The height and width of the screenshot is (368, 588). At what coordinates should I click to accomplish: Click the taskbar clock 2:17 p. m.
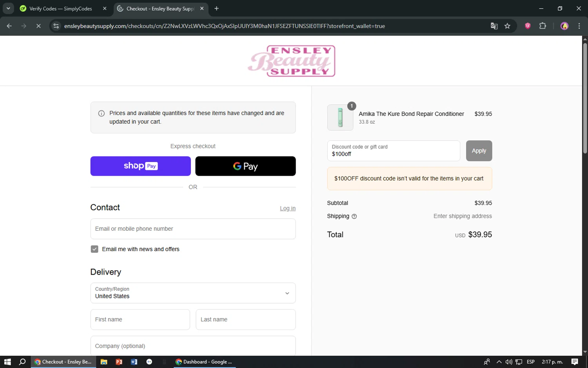point(552,362)
